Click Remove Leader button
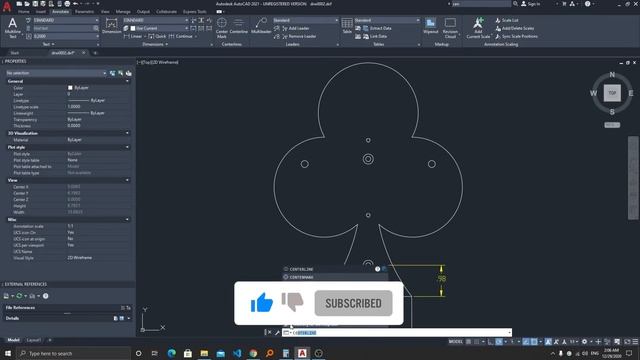This screenshot has width=640, height=360. [298, 36]
